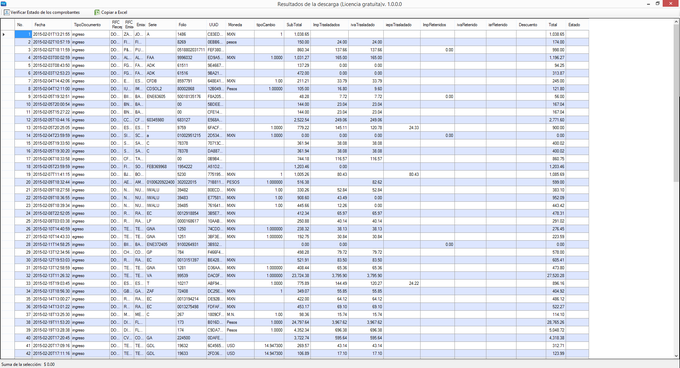Click the SubTotal column header

click(x=297, y=25)
